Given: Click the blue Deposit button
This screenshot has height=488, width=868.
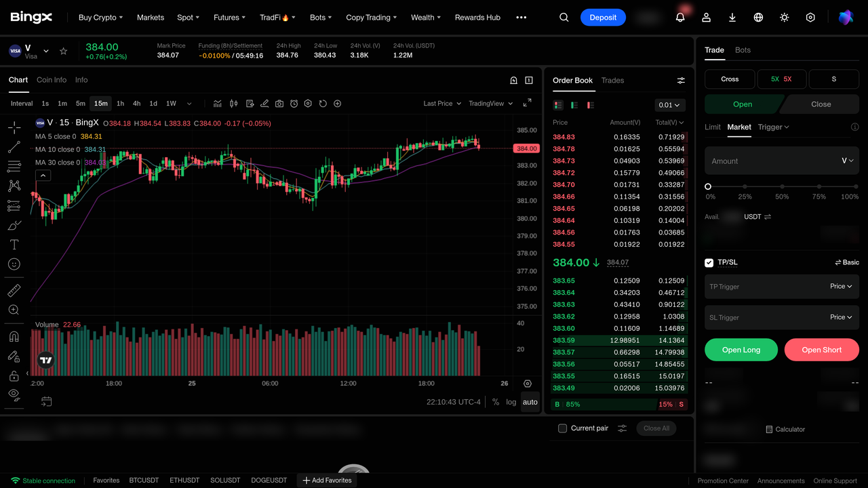Looking at the screenshot, I should [x=603, y=18].
